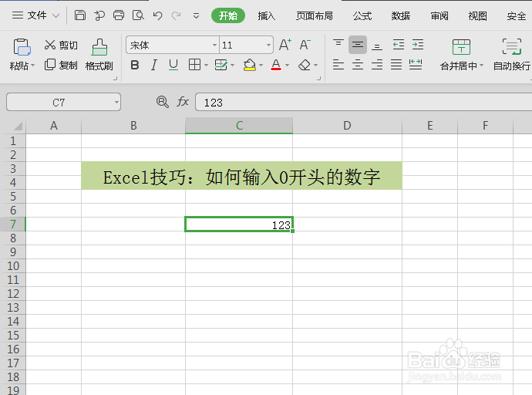Select row 7 header

tap(13, 224)
